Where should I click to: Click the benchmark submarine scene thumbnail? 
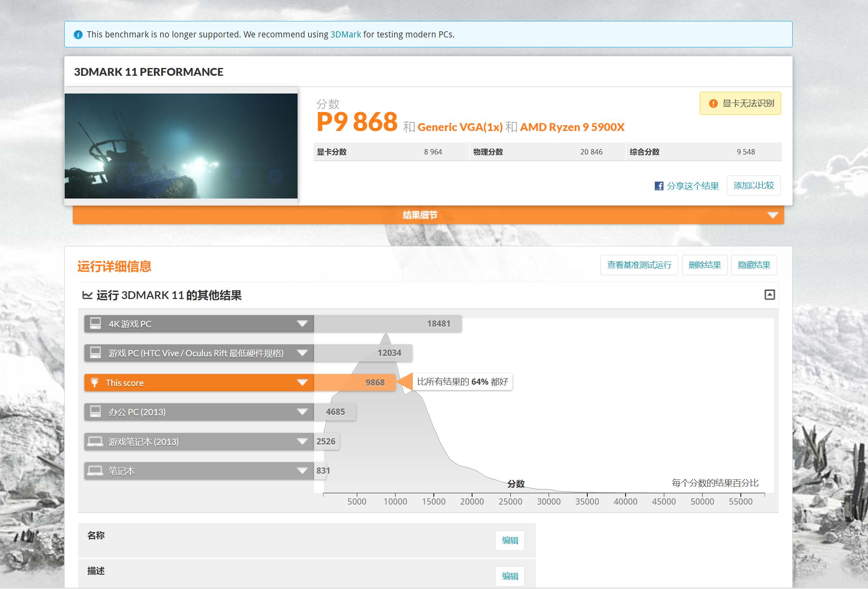[x=181, y=146]
